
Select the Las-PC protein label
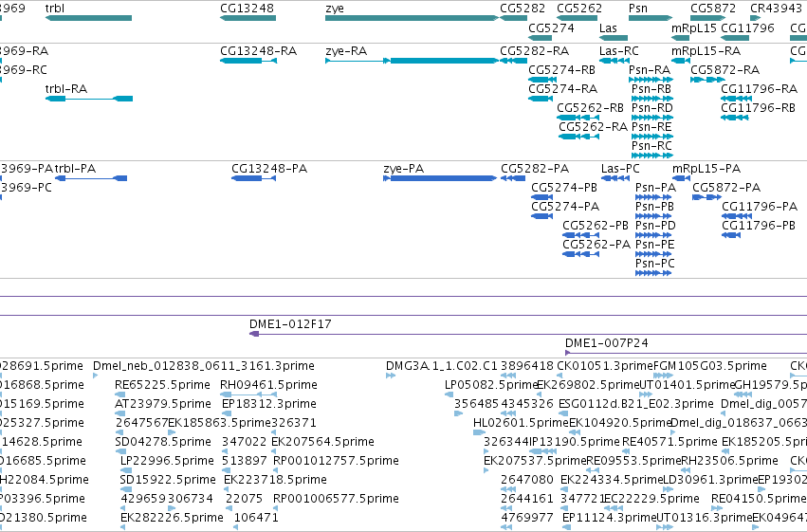[620, 169]
